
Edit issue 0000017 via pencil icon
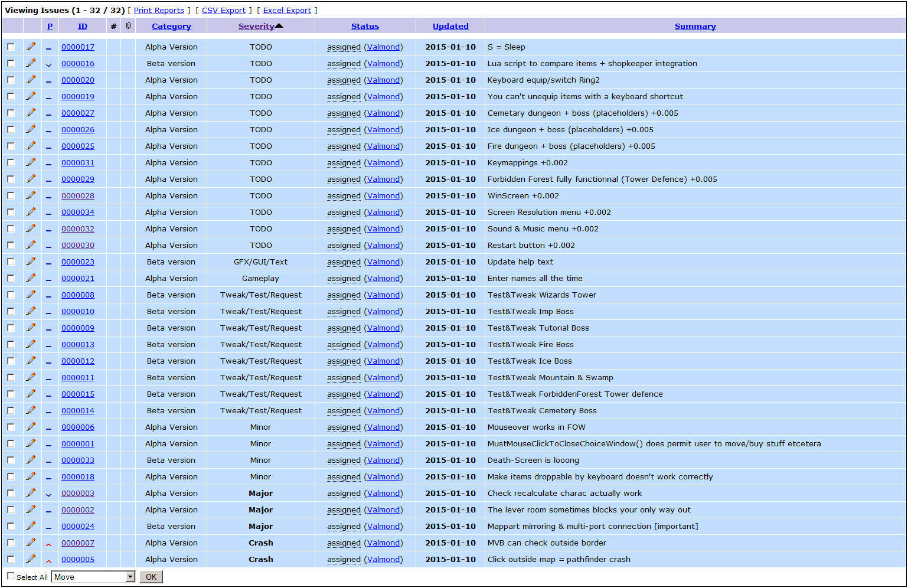click(31, 47)
